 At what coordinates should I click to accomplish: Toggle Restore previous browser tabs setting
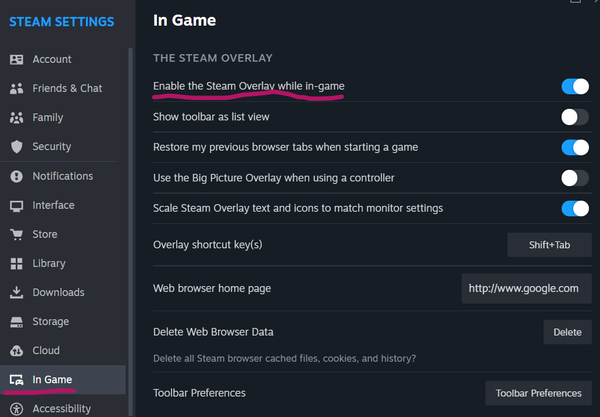coord(575,147)
